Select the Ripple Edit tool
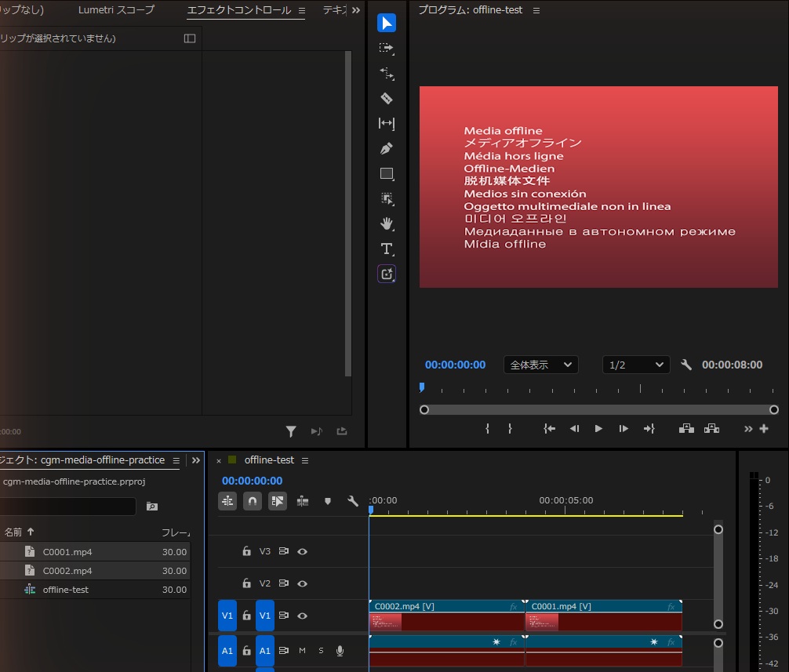This screenshot has height=672, width=789. click(x=387, y=74)
